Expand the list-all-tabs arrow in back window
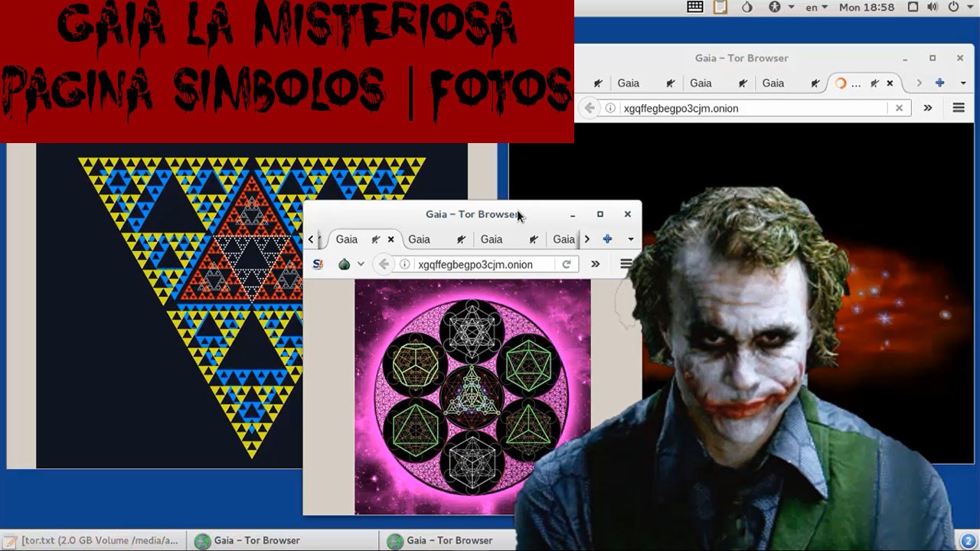 pyautogui.click(x=963, y=83)
